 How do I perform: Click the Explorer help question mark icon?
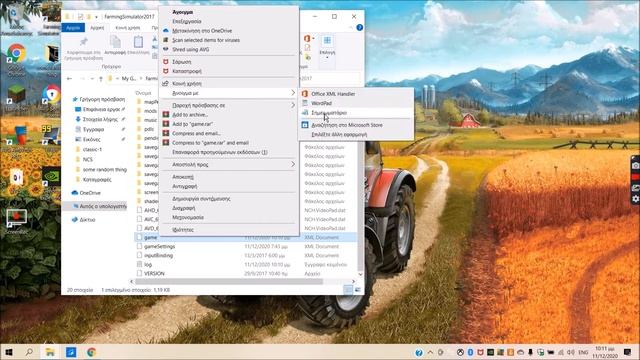coord(360,27)
